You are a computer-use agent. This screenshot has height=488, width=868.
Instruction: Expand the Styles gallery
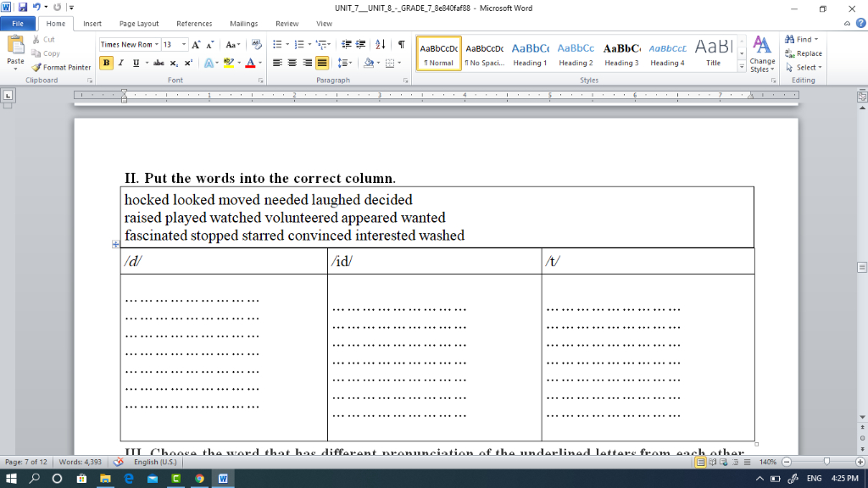(x=742, y=67)
